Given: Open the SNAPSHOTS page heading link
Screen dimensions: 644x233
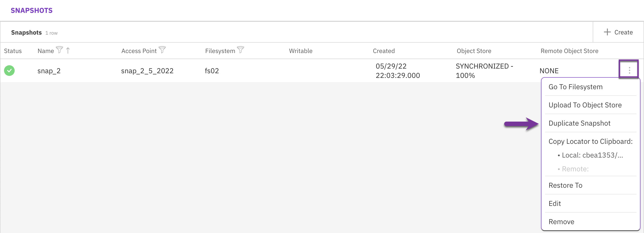Looking at the screenshot, I should (x=32, y=10).
